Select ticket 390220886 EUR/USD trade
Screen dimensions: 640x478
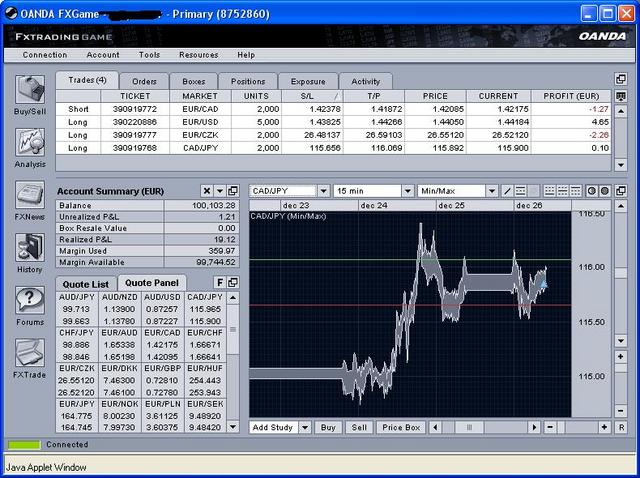click(x=333, y=122)
